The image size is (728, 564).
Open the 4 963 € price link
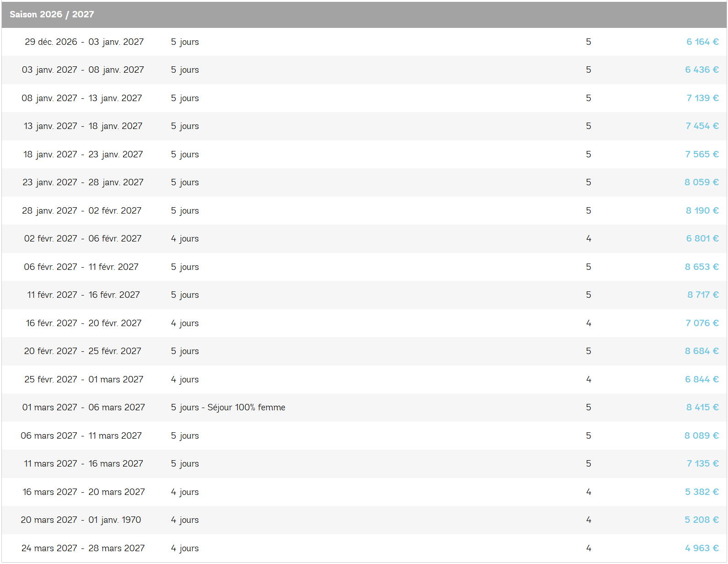[x=702, y=548]
